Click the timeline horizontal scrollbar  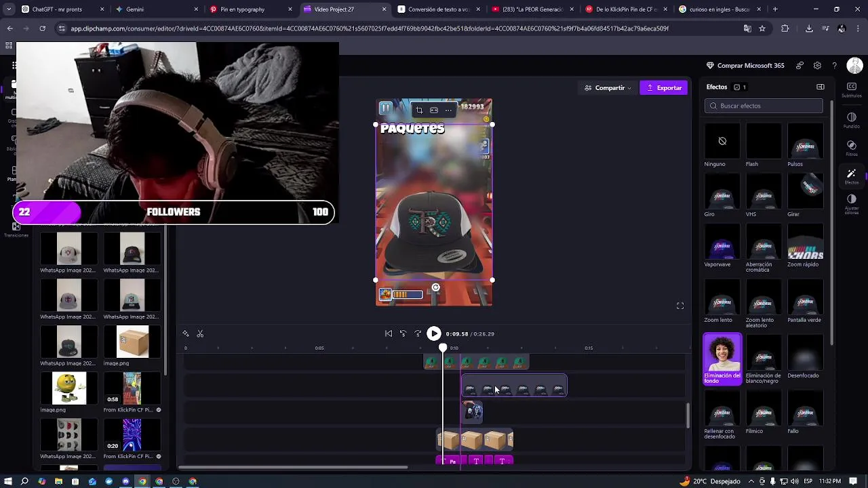(x=293, y=467)
